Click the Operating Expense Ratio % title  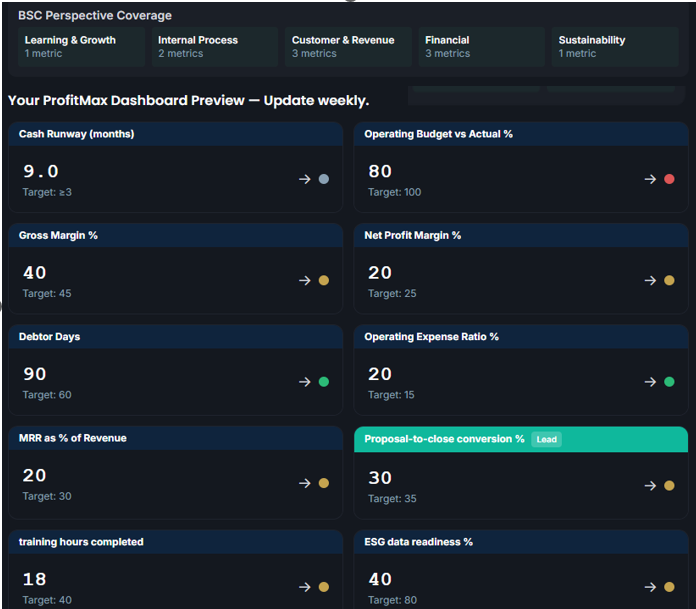(431, 336)
